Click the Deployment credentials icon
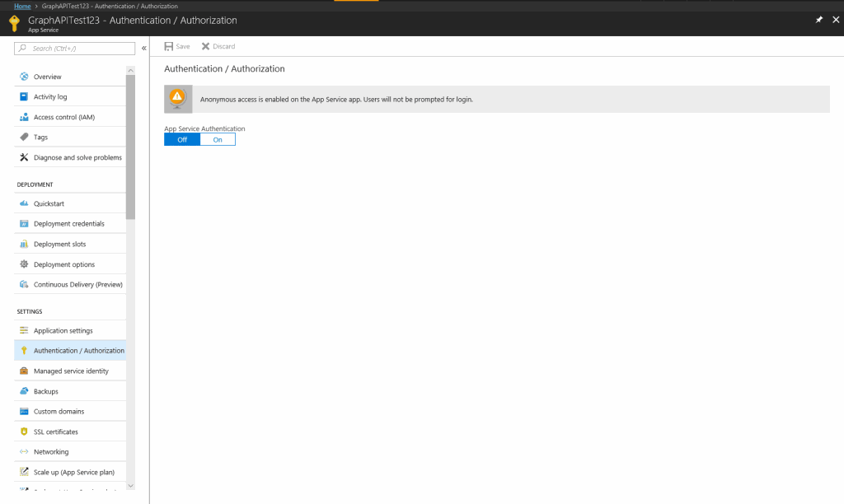The image size is (844, 504). coord(24,224)
